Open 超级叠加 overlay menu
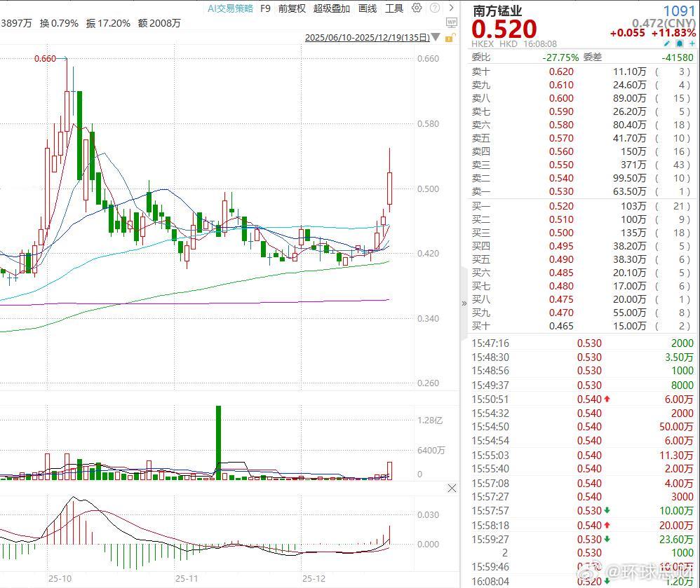This screenshot has width=700, height=588. pyautogui.click(x=332, y=8)
